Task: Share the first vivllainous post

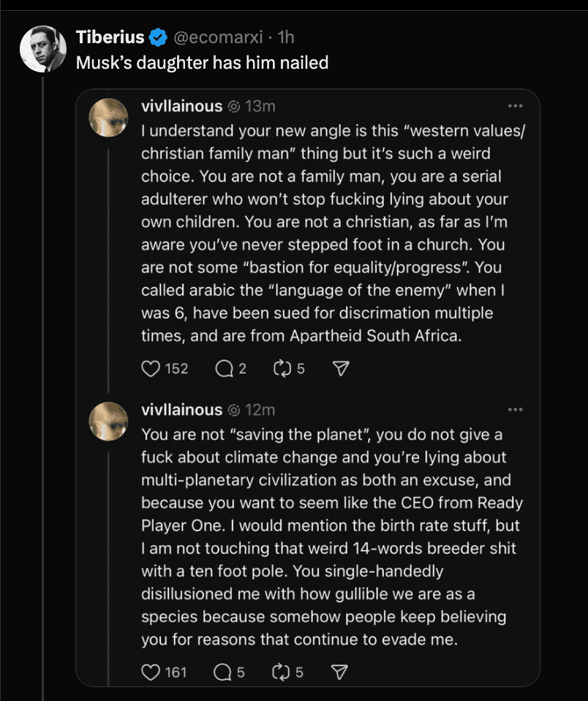Action: pos(339,369)
